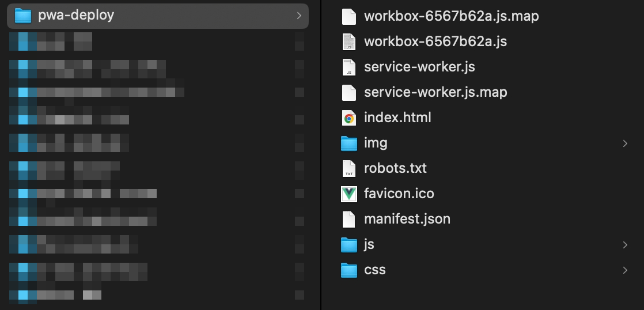Select the pwa-deploy folder name

(x=76, y=16)
